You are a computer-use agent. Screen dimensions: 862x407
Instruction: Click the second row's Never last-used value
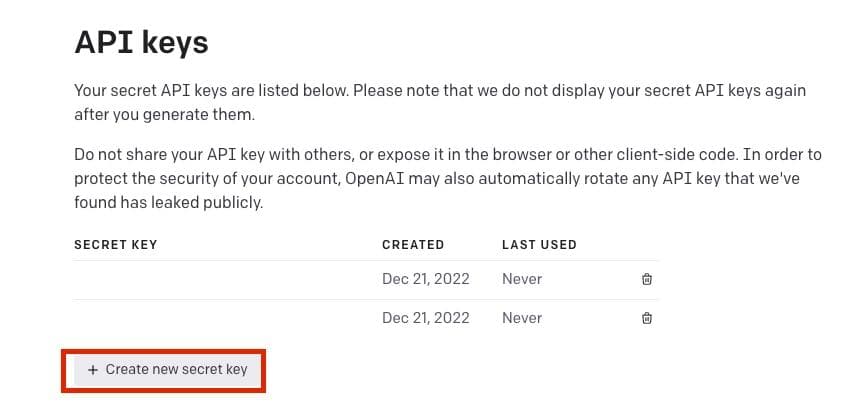pyautogui.click(x=522, y=318)
